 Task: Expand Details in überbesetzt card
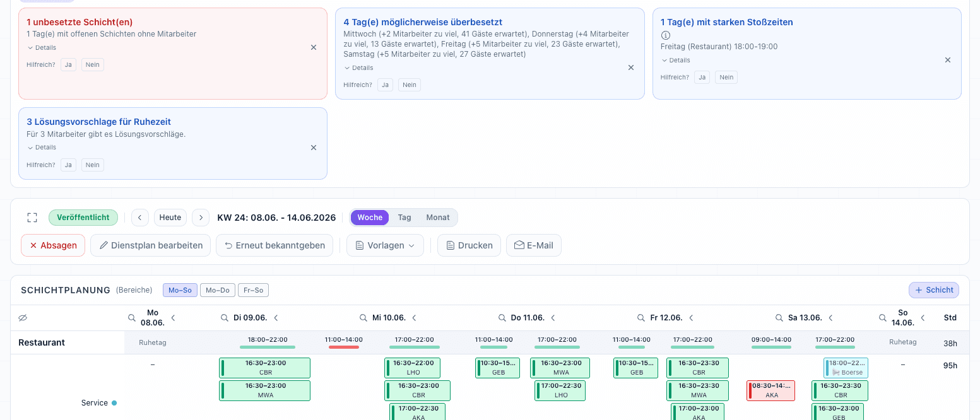click(358, 68)
